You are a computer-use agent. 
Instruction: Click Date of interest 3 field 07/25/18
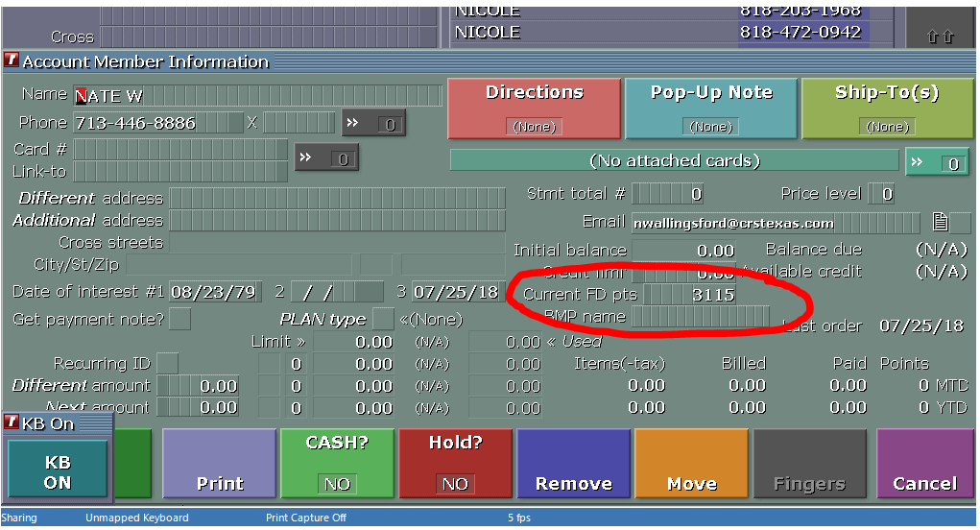[457, 292]
